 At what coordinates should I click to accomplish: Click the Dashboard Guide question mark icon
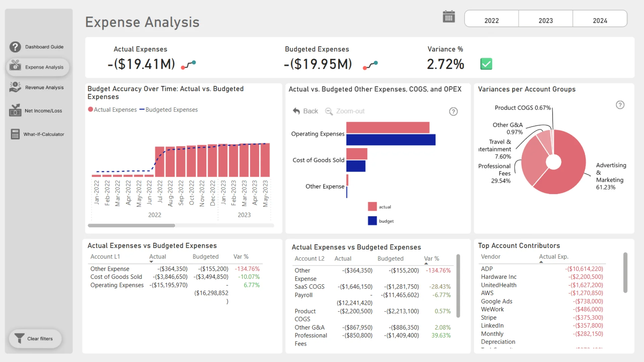click(15, 47)
